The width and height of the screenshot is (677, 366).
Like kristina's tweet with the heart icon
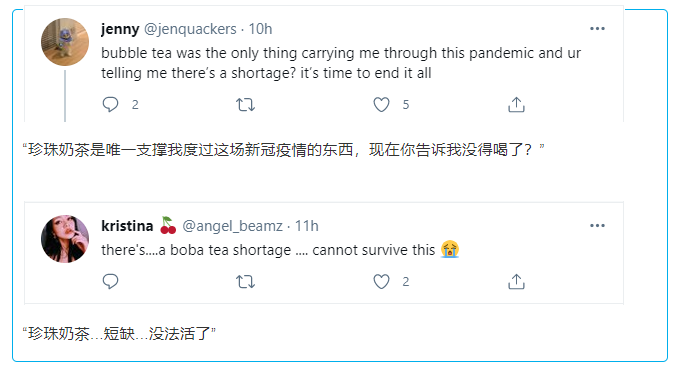pyautogui.click(x=381, y=281)
